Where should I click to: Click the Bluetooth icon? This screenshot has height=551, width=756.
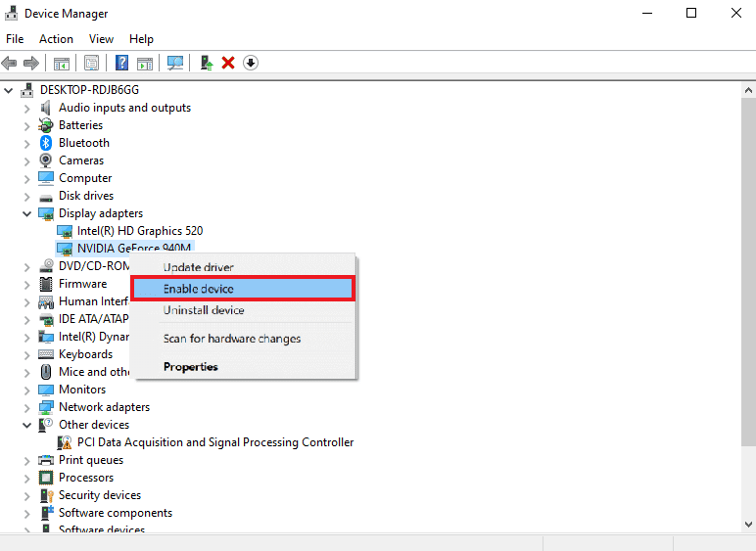click(x=46, y=143)
